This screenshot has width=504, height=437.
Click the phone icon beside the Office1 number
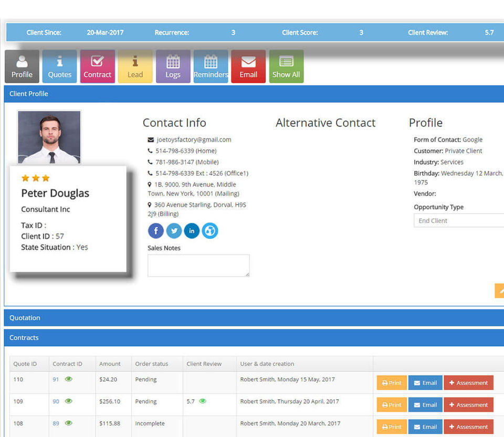click(150, 173)
